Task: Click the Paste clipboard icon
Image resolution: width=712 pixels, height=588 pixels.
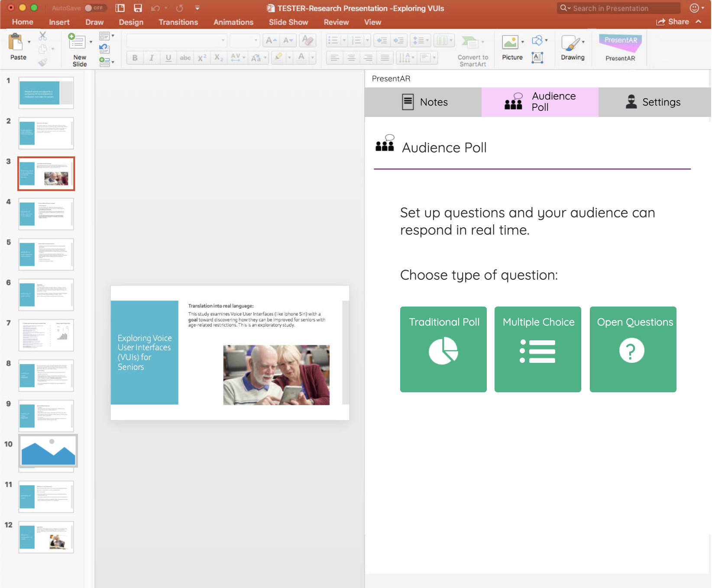Action: [x=16, y=42]
